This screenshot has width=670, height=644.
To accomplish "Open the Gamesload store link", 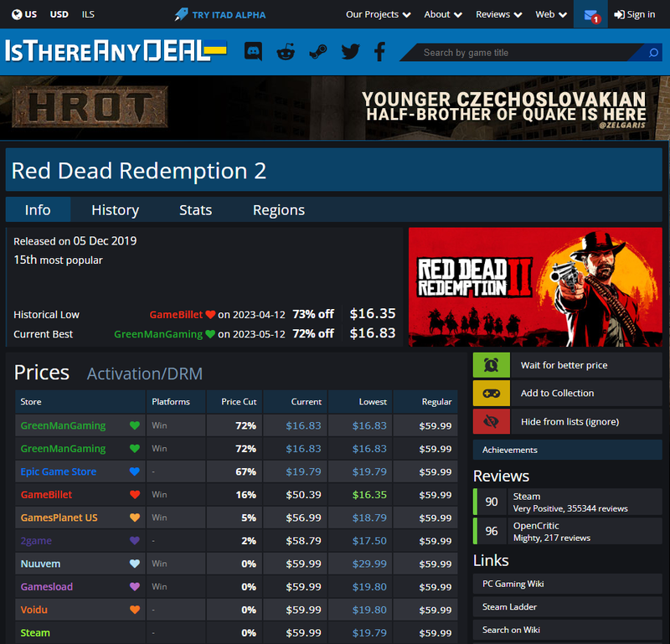I will tap(47, 587).
